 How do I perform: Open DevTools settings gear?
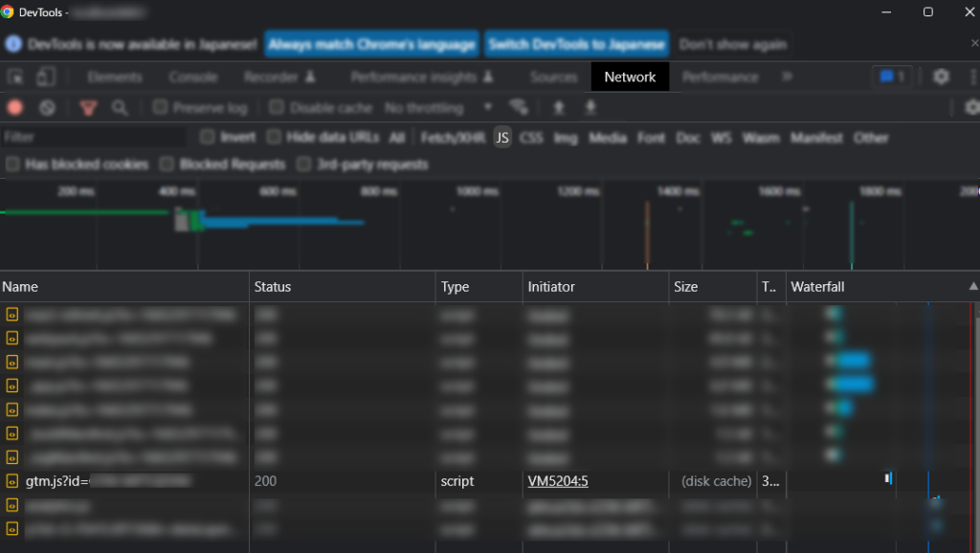pyautogui.click(x=941, y=77)
